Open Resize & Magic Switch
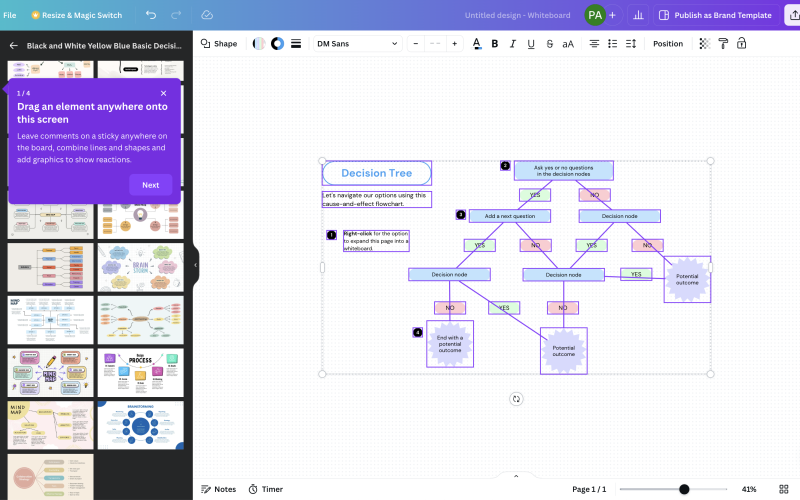800x500 pixels. coord(76,15)
